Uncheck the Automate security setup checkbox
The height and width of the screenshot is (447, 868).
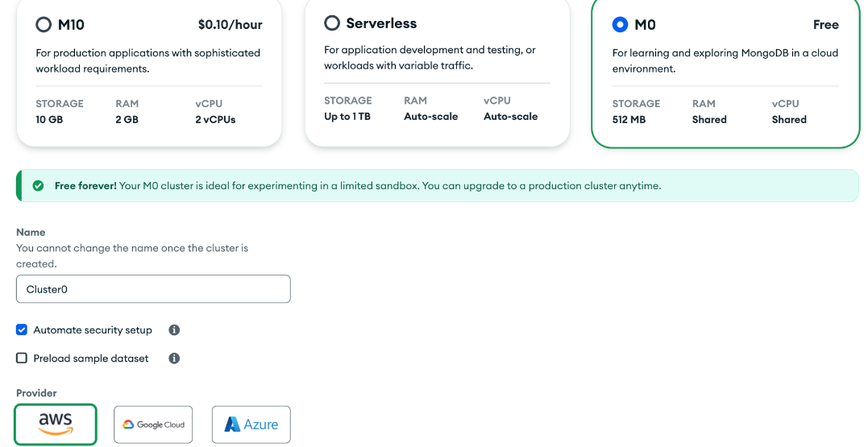pos(22,330)
